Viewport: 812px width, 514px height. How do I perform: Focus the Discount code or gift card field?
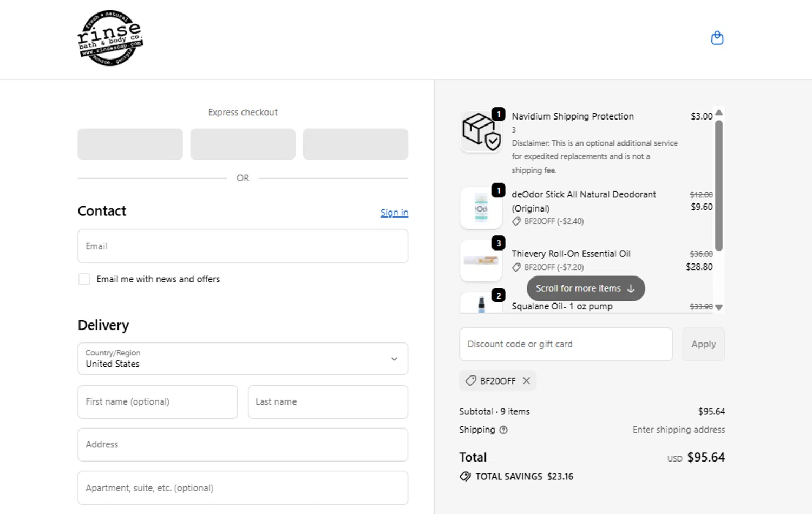566,344
